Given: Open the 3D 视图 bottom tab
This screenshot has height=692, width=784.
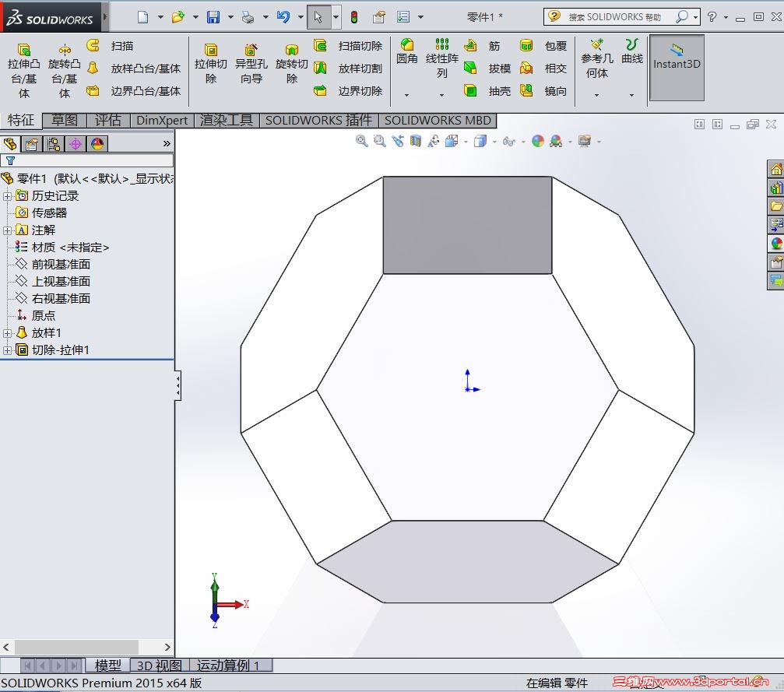Looking at the screenshot, I should click(159, 666).
